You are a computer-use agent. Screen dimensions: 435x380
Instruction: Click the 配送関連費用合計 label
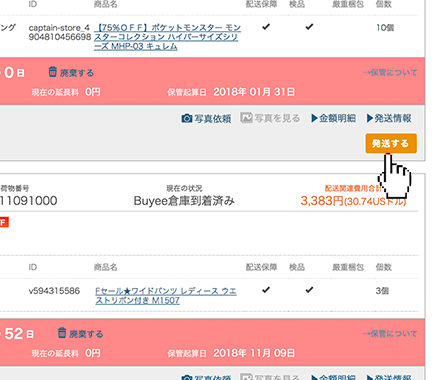point(353,189)
